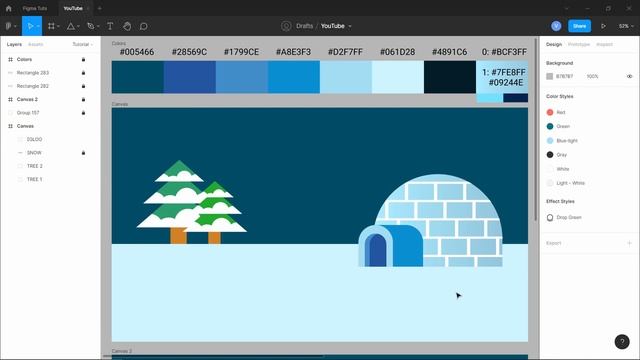Select the Hand tool
Image resolution: width=640 pixels, height=360 pixels.
(127, 26)
